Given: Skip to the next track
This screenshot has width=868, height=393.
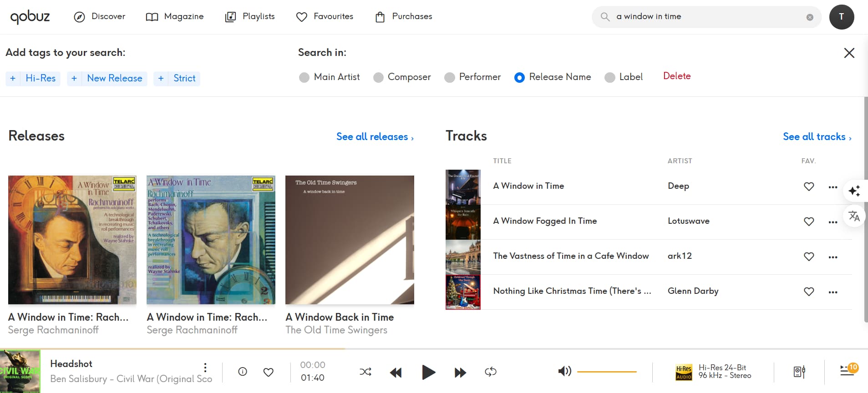Looking at the screenshot, I should pos(460,373).
